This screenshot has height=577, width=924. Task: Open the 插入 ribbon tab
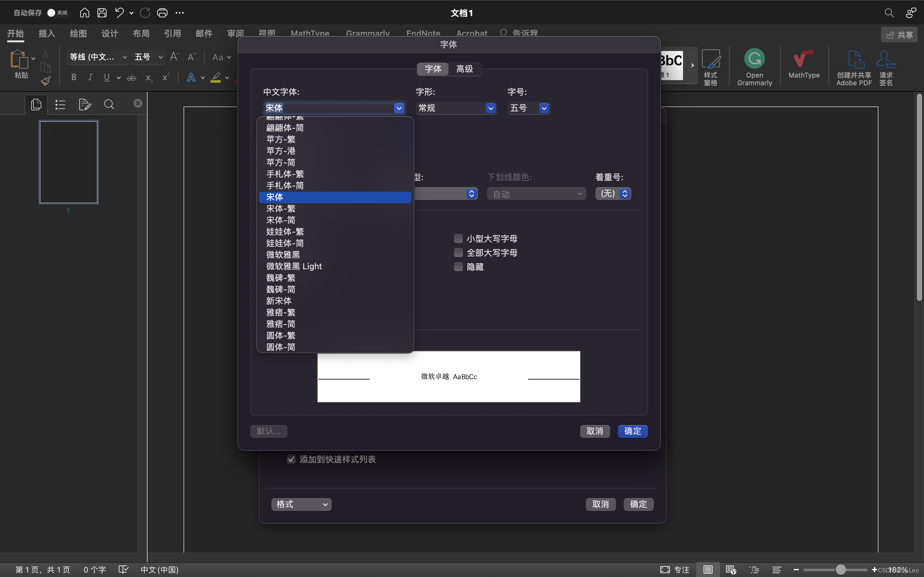pos(47,34)
